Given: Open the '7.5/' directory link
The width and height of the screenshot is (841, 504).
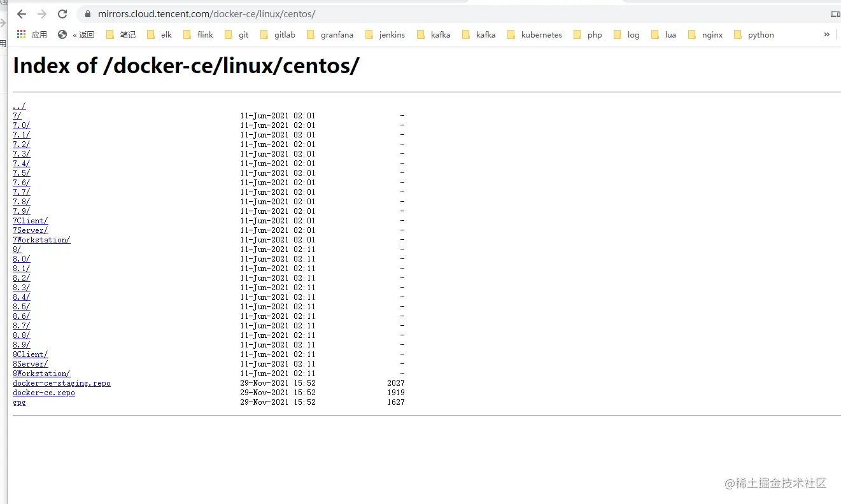Looking at the screenshot, I should [x=21, y=173].
